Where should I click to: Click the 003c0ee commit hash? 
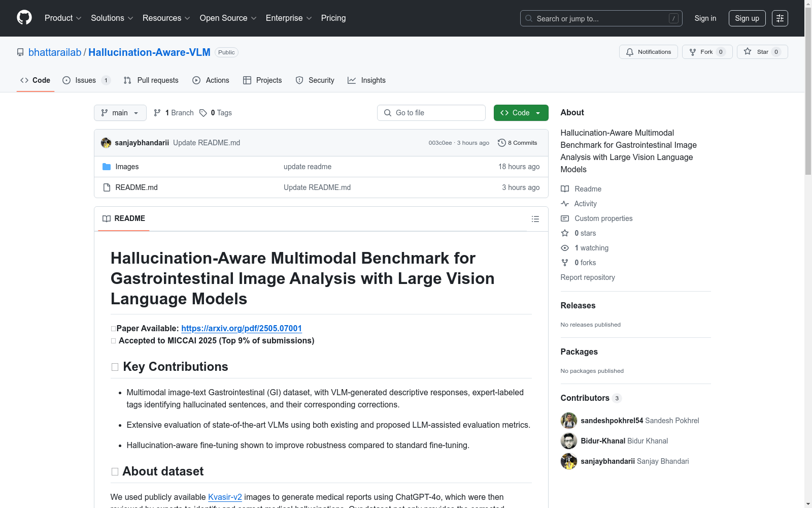point(440,143)
